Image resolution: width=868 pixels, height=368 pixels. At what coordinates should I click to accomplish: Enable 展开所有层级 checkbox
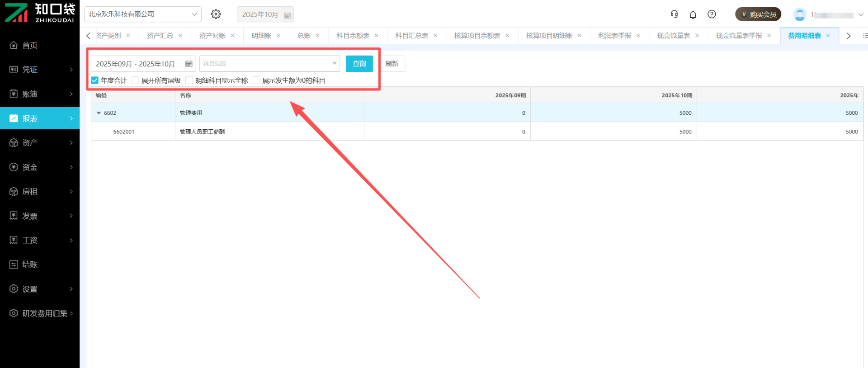click(x=136, y=80)
